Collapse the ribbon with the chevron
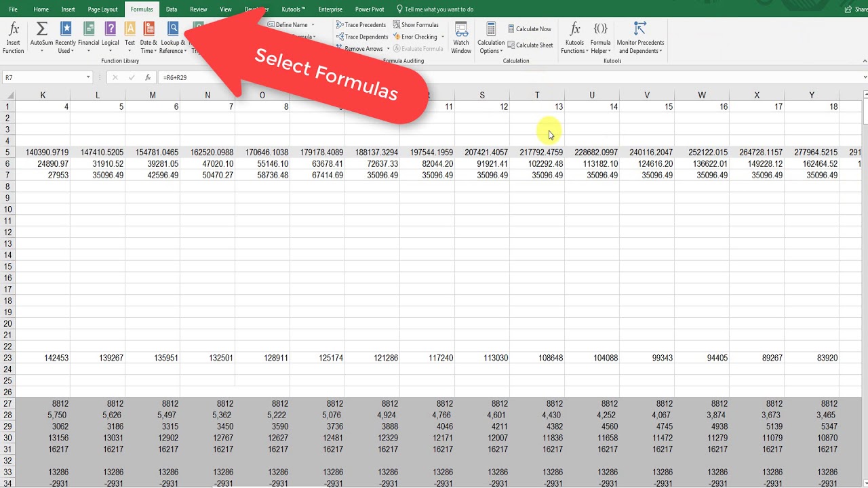This screenshot has width=868, height=488. click(x=863, y=61)
